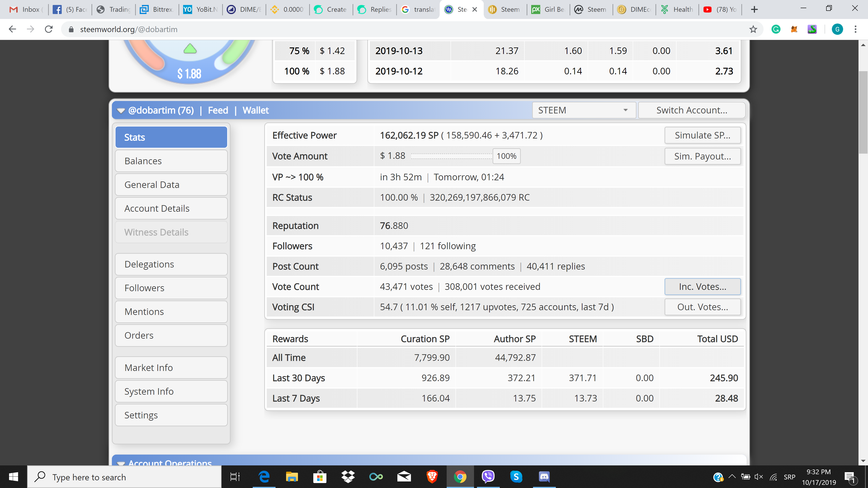Click the browser reload icon
868x488 pixels.
pos(49,29)
